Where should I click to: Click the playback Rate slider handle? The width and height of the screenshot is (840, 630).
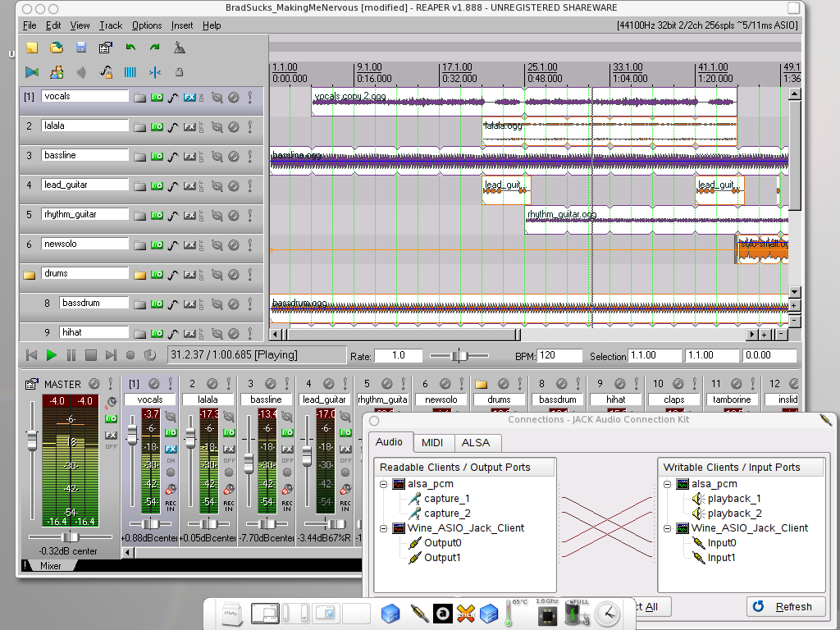pyautogui.click(x=459, y=356)
